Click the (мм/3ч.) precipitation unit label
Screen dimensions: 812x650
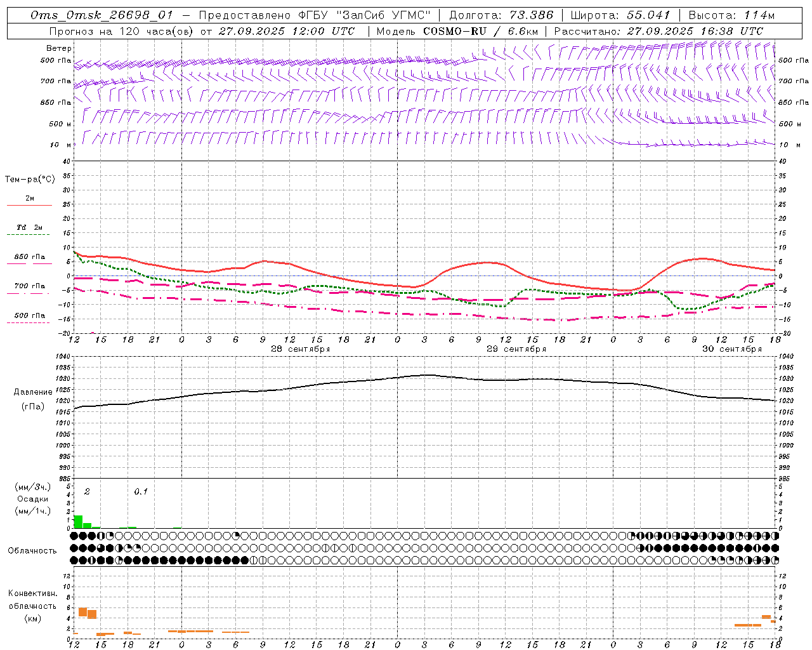(x=33, y=487)
